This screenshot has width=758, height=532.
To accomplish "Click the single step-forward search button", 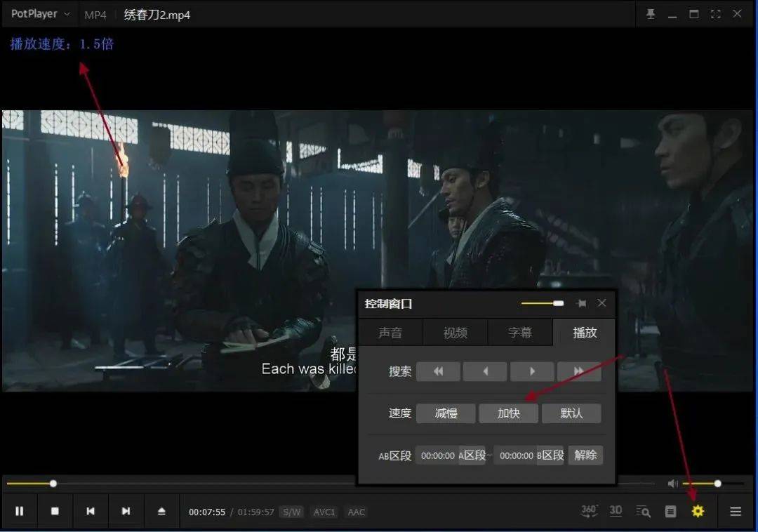I will 532,371.
